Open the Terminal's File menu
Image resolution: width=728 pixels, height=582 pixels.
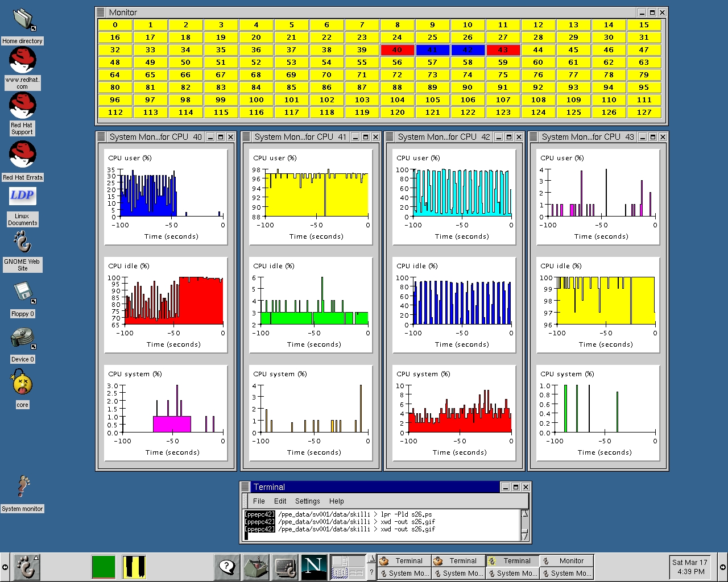click(x=259, y=501)
